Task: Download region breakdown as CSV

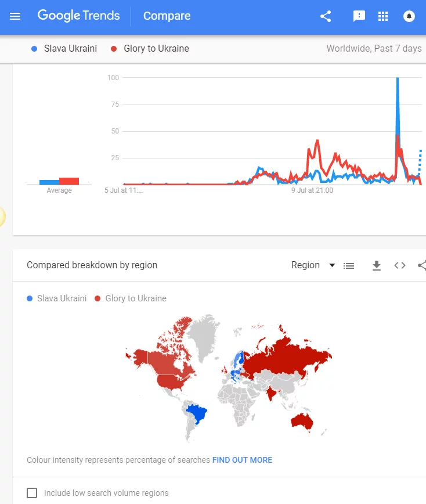Action: pos(377,265)
